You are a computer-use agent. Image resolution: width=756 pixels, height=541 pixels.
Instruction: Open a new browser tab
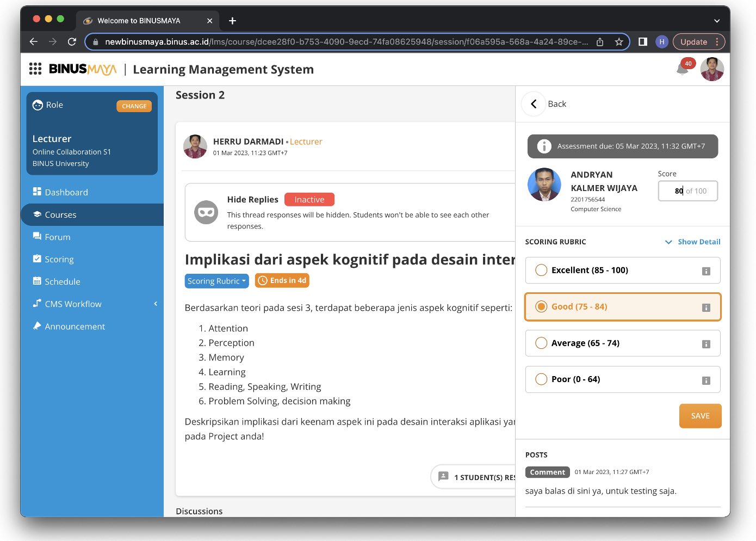pyautogui.click(x=232, y=21)
